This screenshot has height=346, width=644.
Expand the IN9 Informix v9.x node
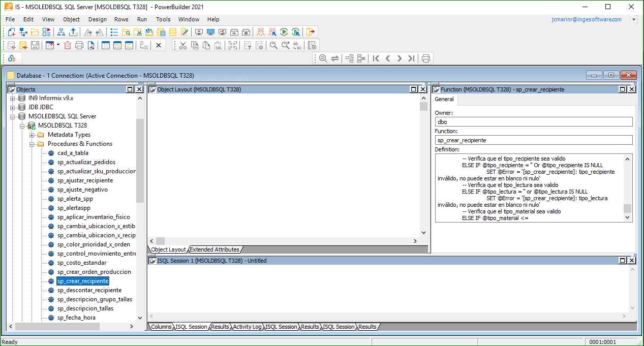[x=13, y=98]
